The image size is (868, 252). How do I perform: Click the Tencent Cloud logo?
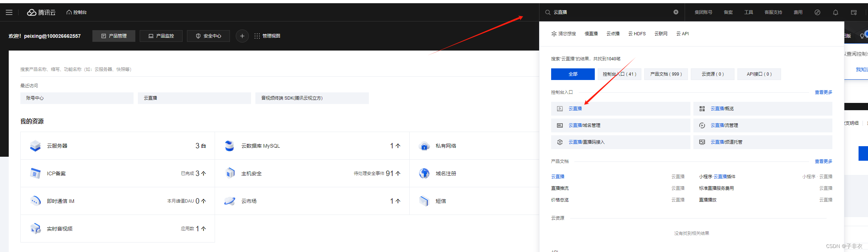[41, 12]
